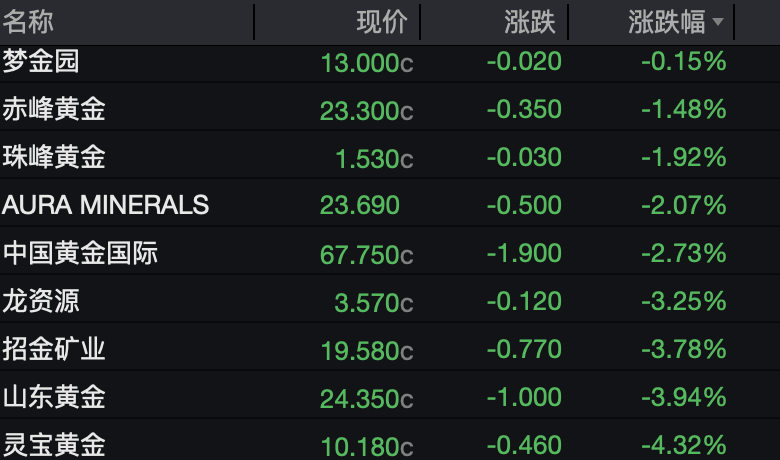Select the 灵宝黄金 row
Viewport: 780px width, 460px height.
tap(54, 443)
